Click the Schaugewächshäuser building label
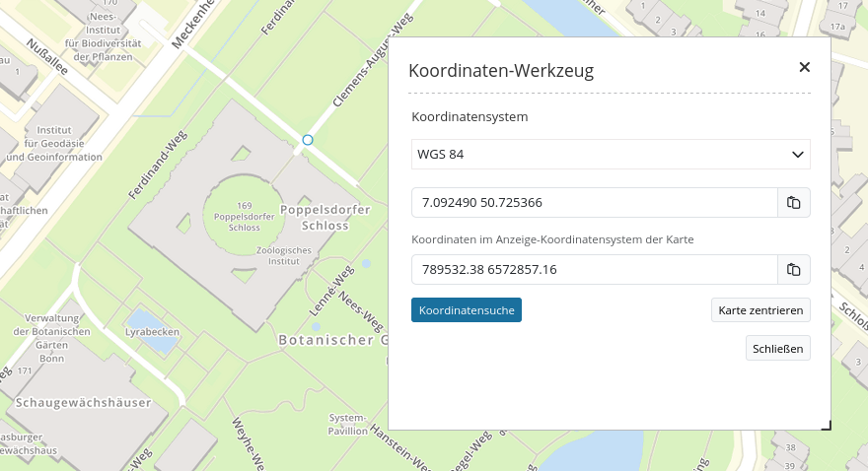Image resolution: width=868 pixels, height=471 pixels. pos(82,403)
